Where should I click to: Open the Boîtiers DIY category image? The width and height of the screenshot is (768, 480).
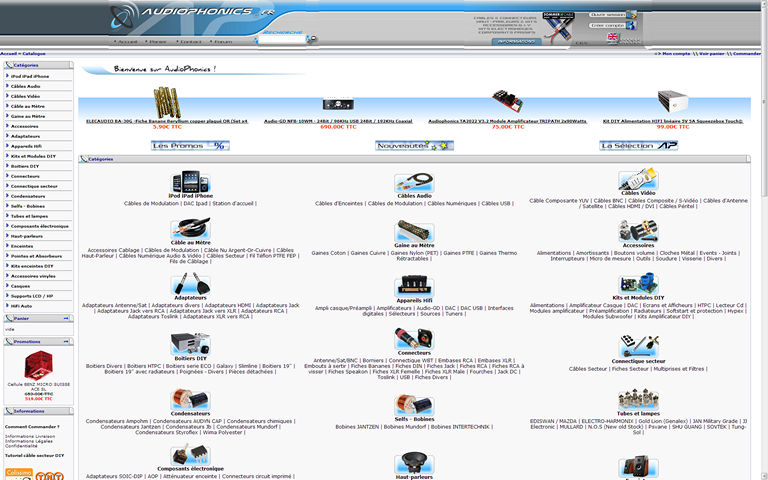coord(190,345)
